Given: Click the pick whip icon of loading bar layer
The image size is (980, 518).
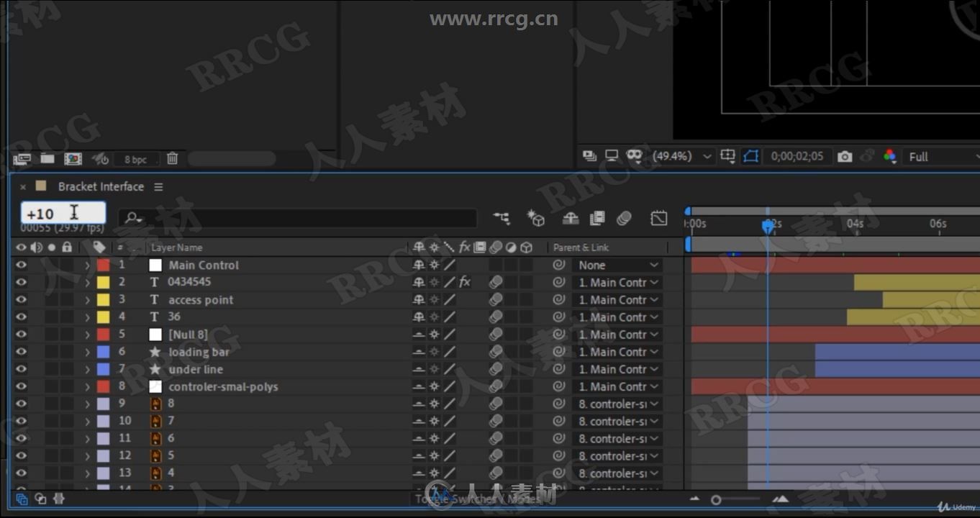Looking at the screenshot, I should click(x=558, y=352).
